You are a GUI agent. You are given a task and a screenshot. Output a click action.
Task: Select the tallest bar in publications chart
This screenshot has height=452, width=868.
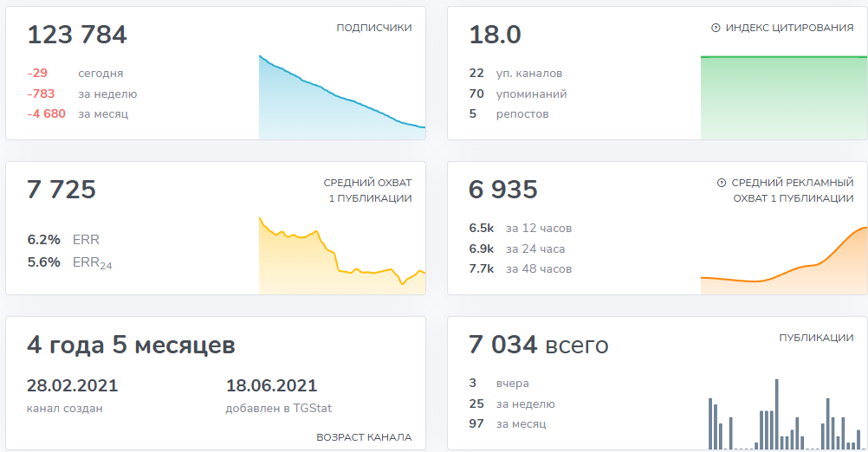pos(777,414)
